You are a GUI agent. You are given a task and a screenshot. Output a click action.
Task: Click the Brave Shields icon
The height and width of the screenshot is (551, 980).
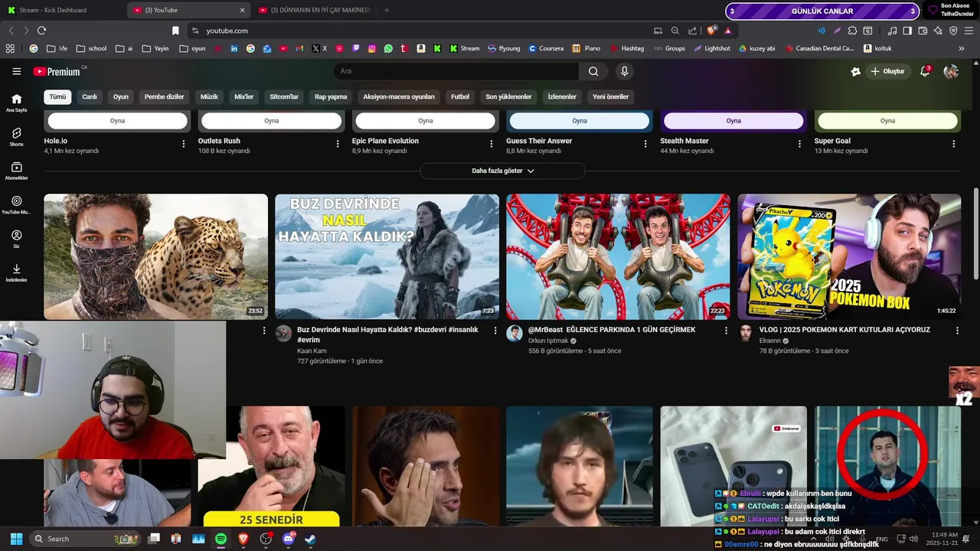tap(711, 31)
